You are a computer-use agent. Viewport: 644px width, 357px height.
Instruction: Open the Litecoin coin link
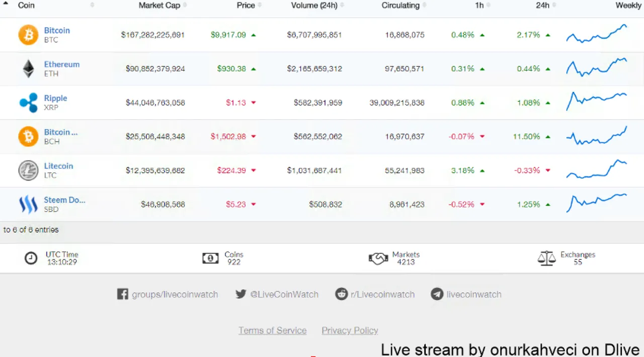[x=58, y=166]
